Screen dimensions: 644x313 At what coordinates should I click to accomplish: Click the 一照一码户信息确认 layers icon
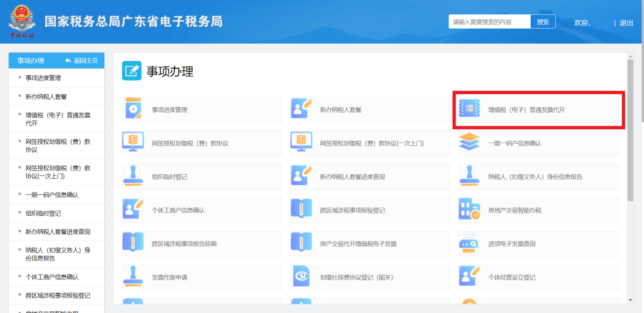[469, 142]
